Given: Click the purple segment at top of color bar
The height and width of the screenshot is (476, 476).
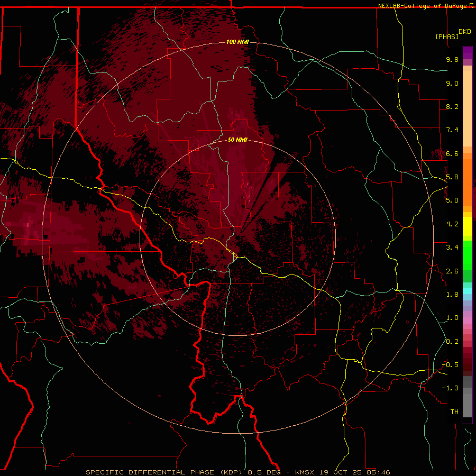Looking at the screenshot, I should [467, 53].
